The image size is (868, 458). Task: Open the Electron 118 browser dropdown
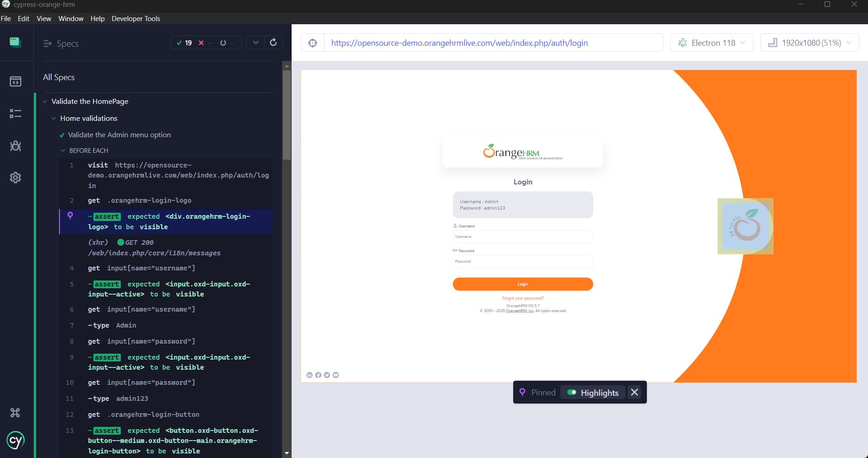711,43
